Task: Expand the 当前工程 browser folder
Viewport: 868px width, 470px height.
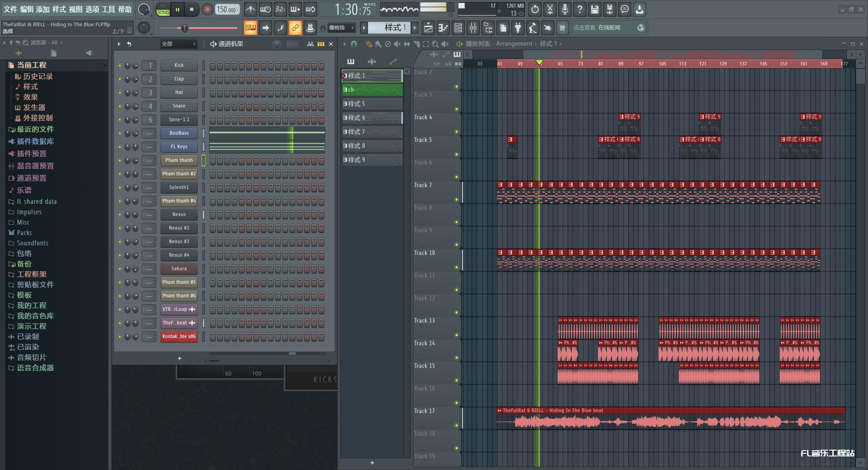Action: (x=31, y=65)
